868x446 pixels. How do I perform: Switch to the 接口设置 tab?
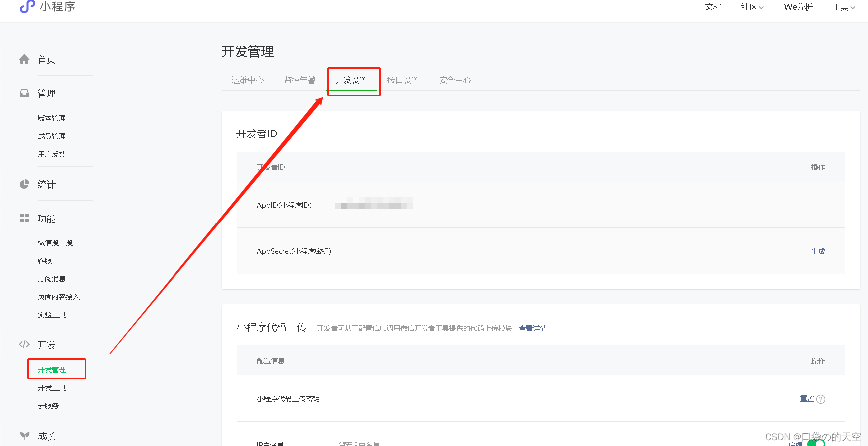tap(403, 80)
